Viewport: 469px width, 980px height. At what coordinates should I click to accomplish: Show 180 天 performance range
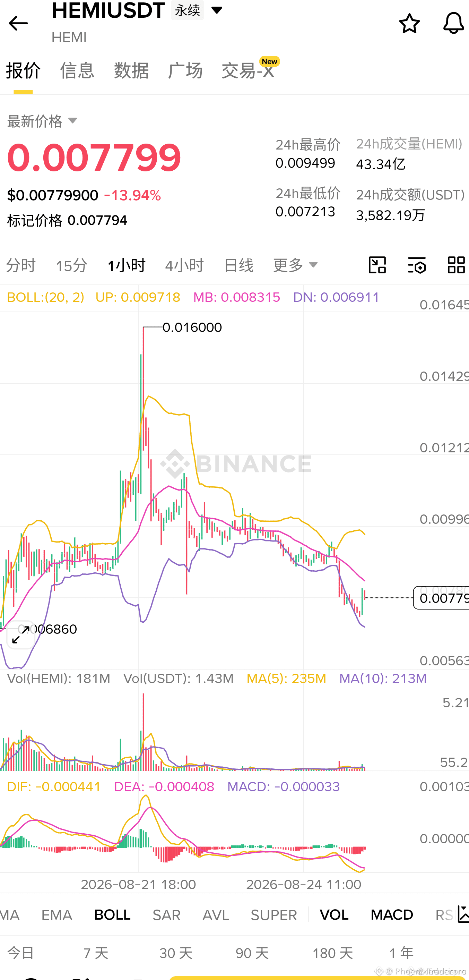(332, 953)
